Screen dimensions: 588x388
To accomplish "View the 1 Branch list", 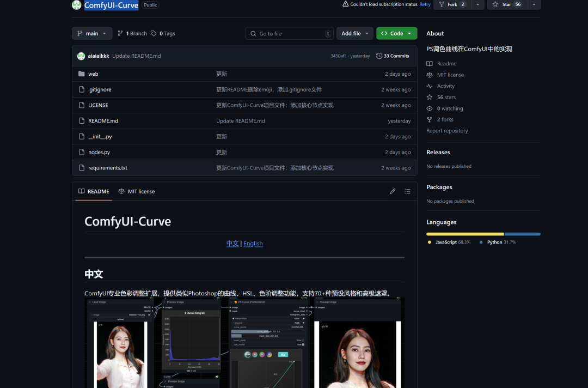I will 132,33.
